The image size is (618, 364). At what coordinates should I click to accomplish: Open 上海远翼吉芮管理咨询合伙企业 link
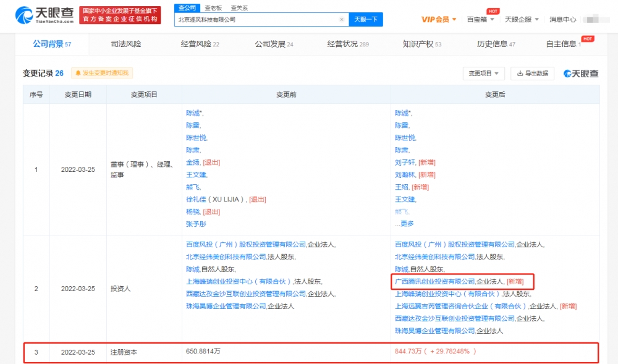tap(460, 306)
